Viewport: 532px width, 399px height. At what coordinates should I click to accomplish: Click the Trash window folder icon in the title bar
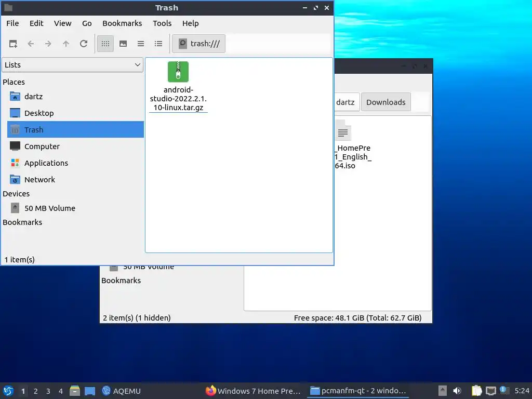[x=8, y=7]
